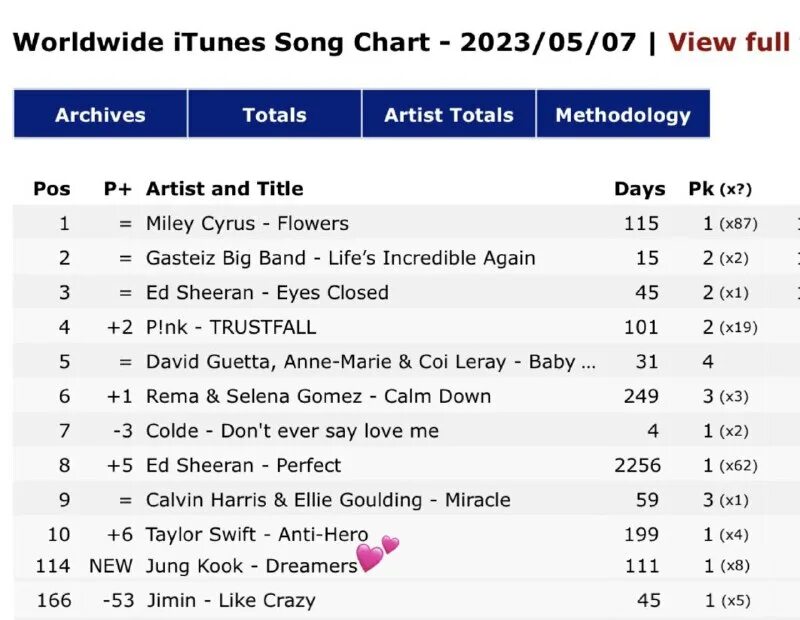Select Jimin - Like Crazy entry
This screenshot has width=800, height=620.
click(230, 600)
